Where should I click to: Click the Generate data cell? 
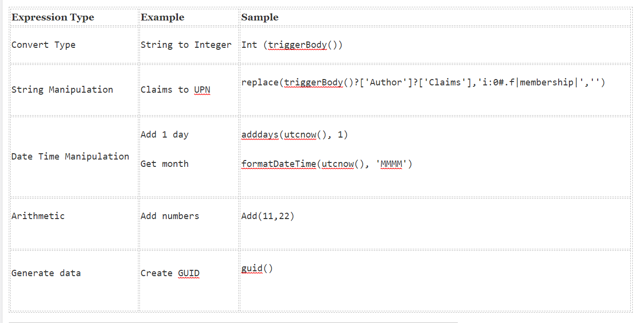(x=46, y=273)
